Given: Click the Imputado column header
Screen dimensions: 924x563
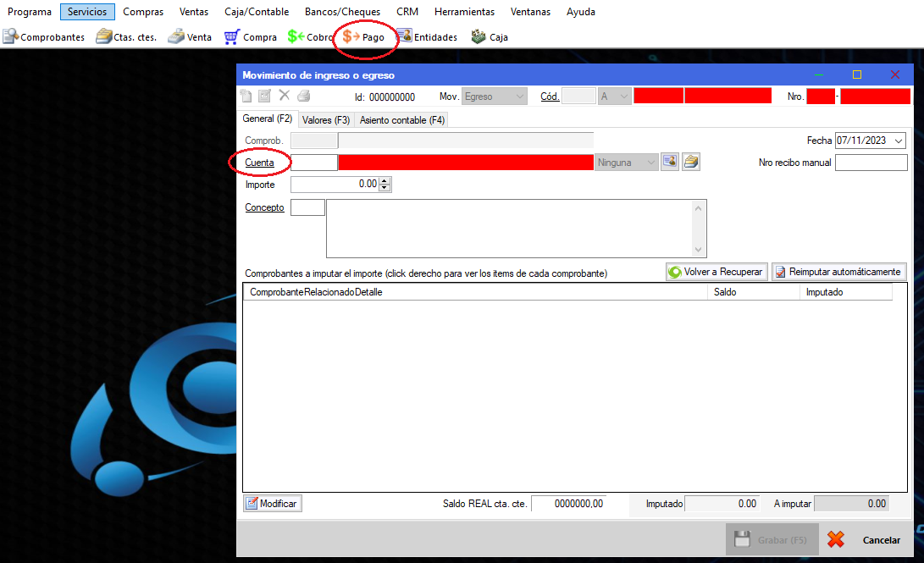Looking at the screenshot, I should [x=845, y=292].
